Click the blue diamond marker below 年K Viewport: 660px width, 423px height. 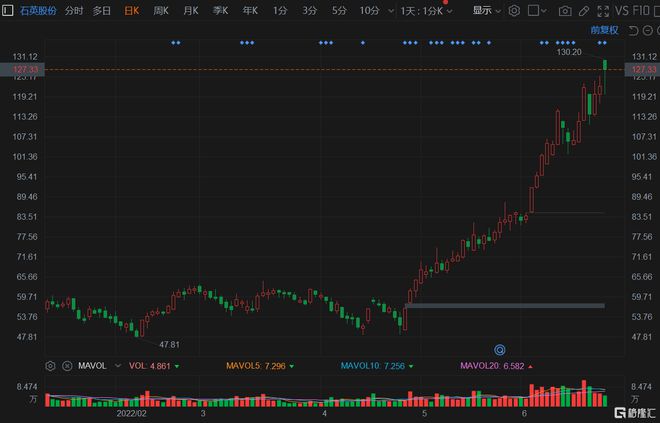click(x=246, y=43)
